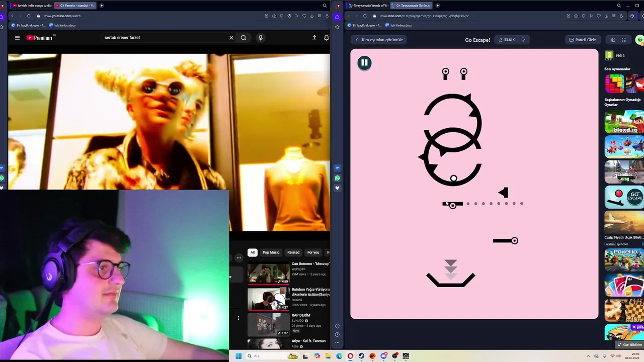
Task: Open sidebar heart icon near bottom
Action: click(337, 326)
